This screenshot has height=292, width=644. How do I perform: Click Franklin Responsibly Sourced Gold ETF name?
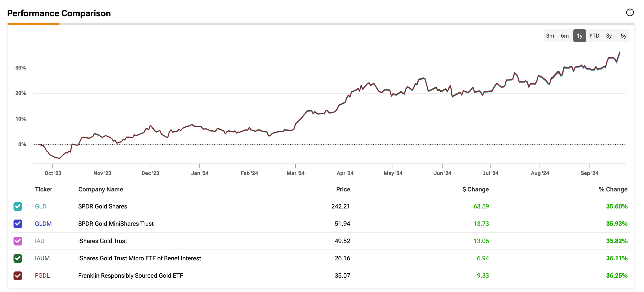pyautogui.click(x=130, y=276)
